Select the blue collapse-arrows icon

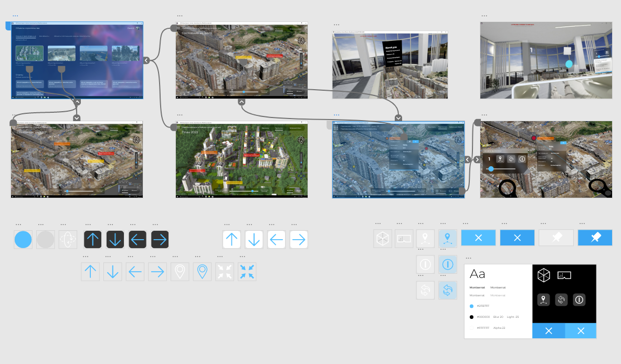click(247, 272)
